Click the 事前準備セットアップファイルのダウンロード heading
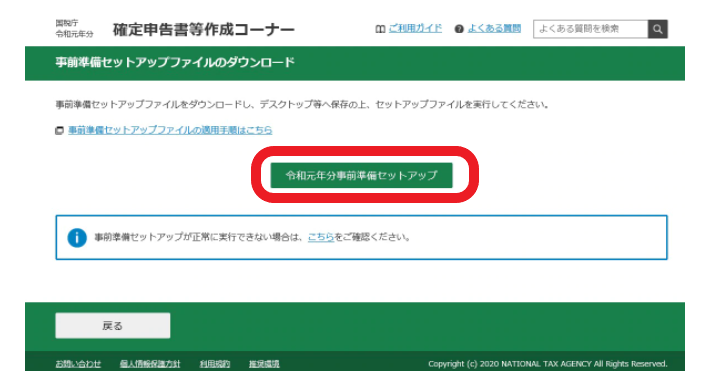The image size is (709, 380). click(175, 62)
